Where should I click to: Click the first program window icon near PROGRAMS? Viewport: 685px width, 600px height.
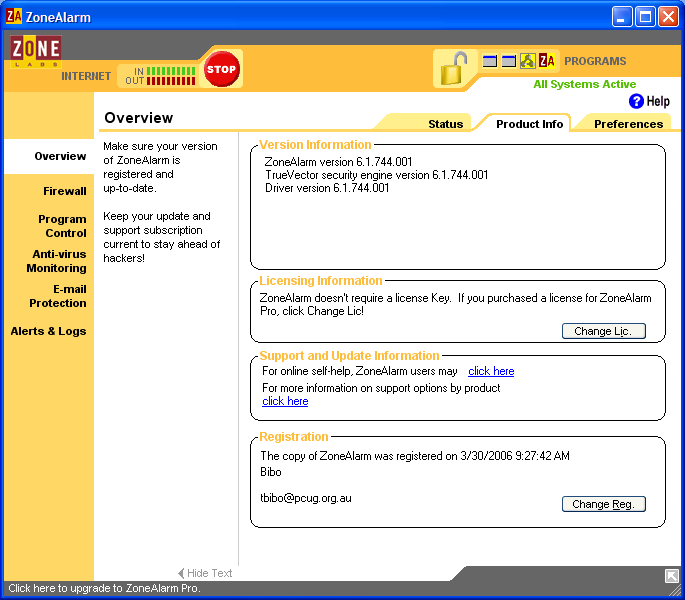click(x=490, y=61)
